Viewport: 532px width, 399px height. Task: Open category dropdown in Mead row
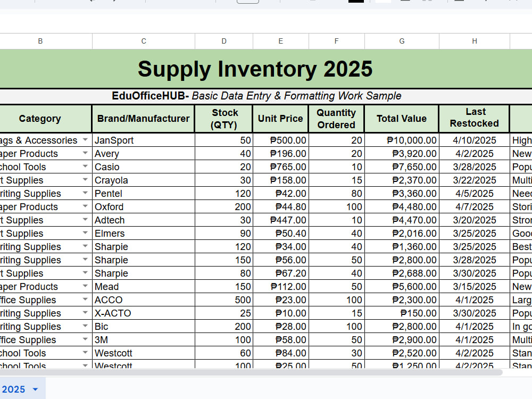[85, 286]
